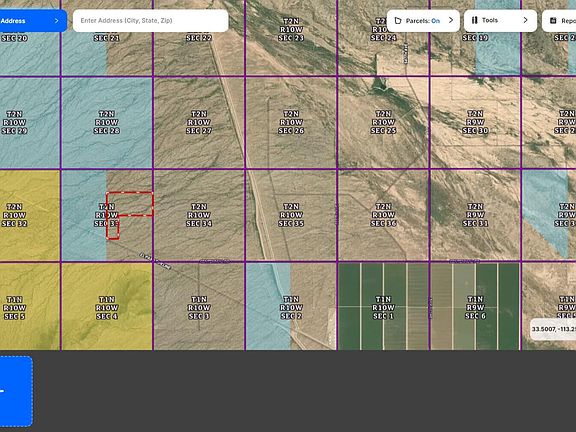Click the Tools pause-bars icon
This screenshot has width=576, height=432.
(475, 20)
